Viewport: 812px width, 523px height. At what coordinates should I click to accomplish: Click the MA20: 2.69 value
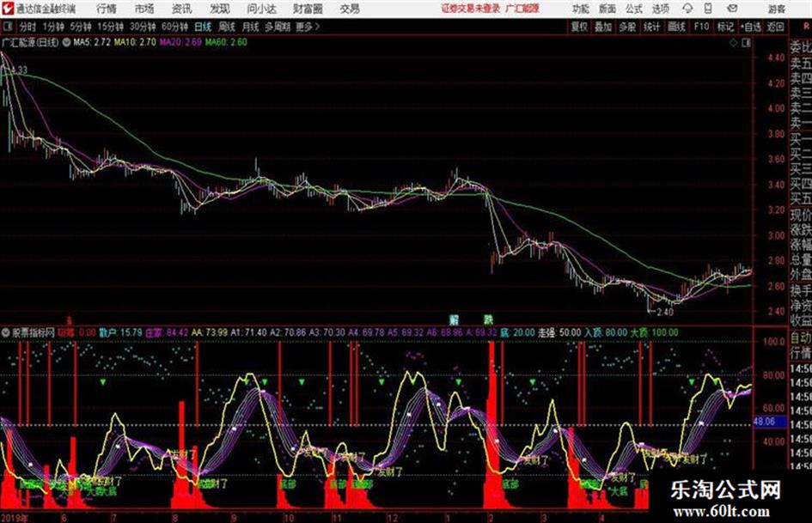[x=180, y=42]
